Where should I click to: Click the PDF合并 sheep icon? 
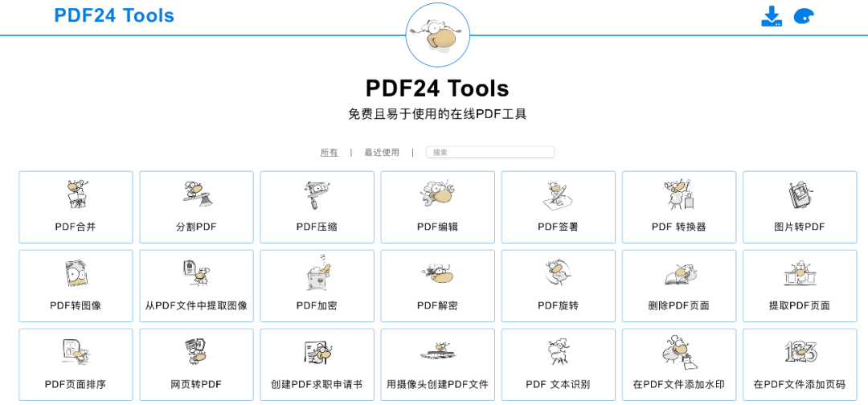pyautogui.click(x=76, y=194)
